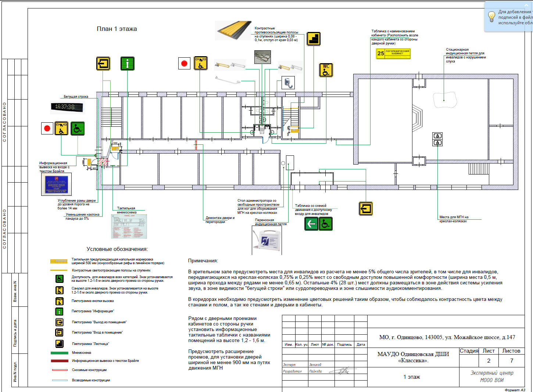Click the green wheelchair pictogram left of the entrance
The width and height of the screenshot is (533, 392).
[x=78, y=129]
